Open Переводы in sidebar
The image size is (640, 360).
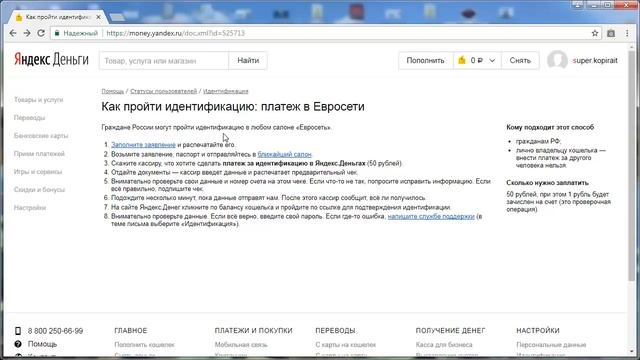pos(29,118)
